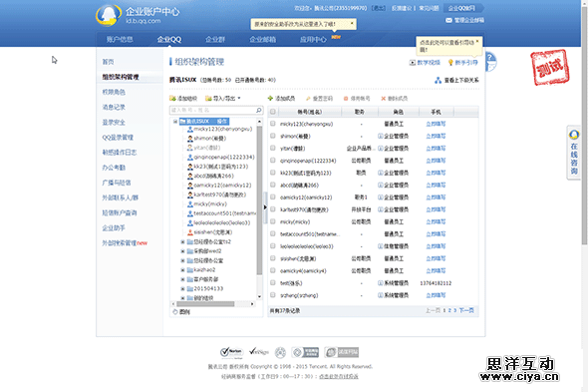
Task: Click info icon beside shimon's 企业管理员 role
Action: point(381,136)
